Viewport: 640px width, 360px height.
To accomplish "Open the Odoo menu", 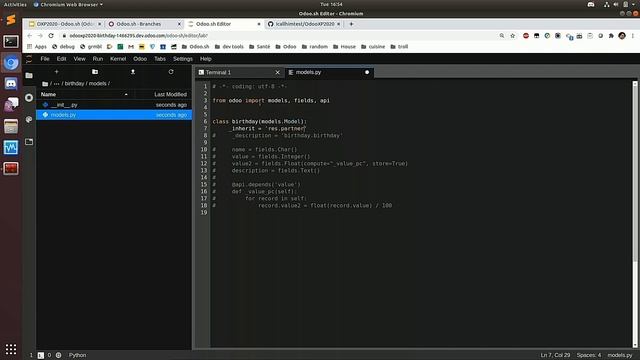I will click(x=140, y=59).
